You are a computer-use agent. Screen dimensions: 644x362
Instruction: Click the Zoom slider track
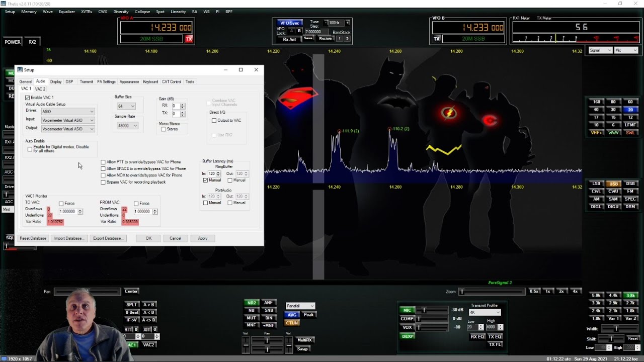(x=492, y=292)
